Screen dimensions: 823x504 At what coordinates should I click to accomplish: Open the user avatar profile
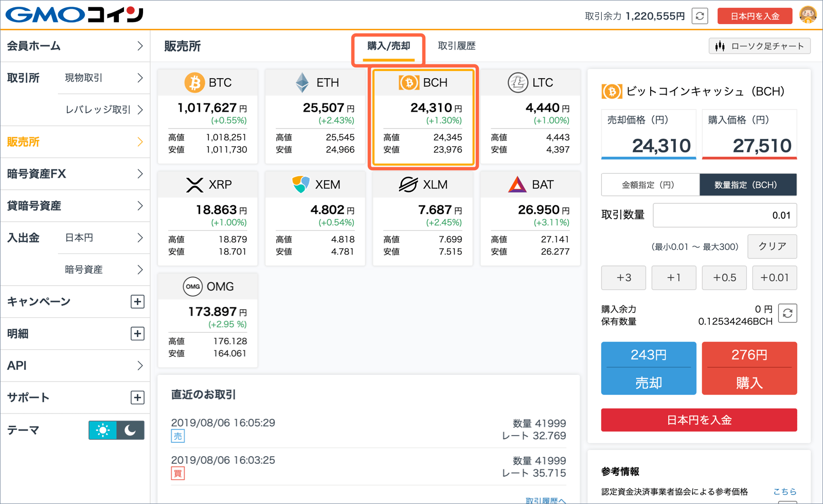pos(808,15)
